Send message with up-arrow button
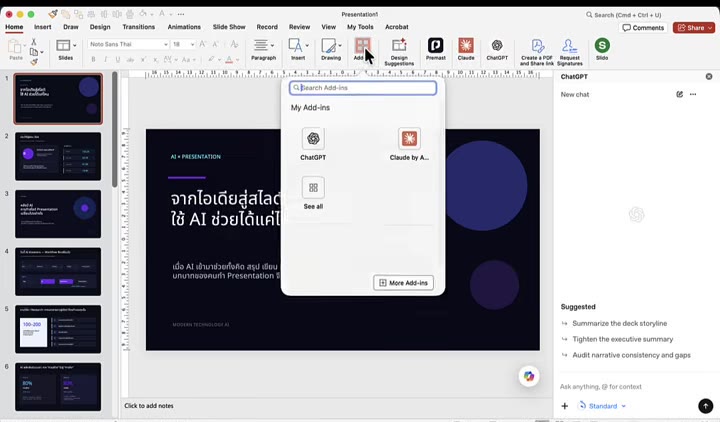The image size is (720, 422). [705, 405]
